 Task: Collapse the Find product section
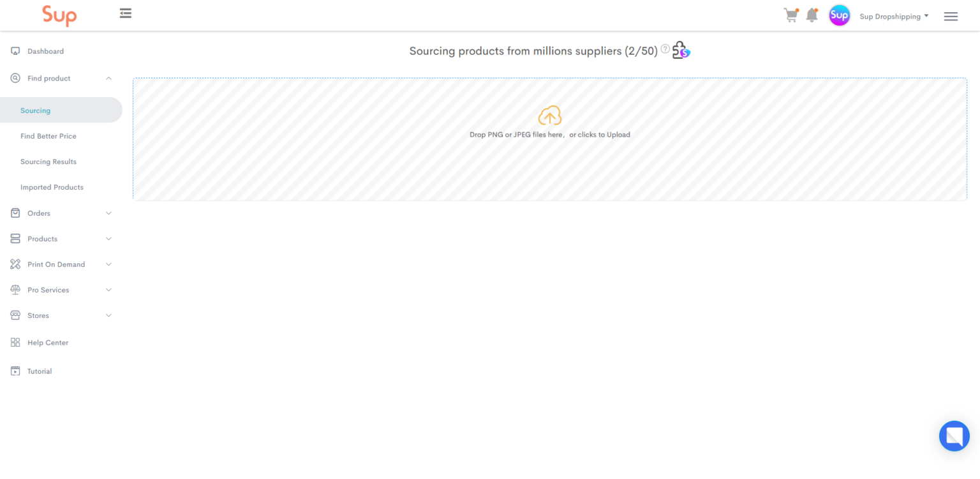(108, 79)
